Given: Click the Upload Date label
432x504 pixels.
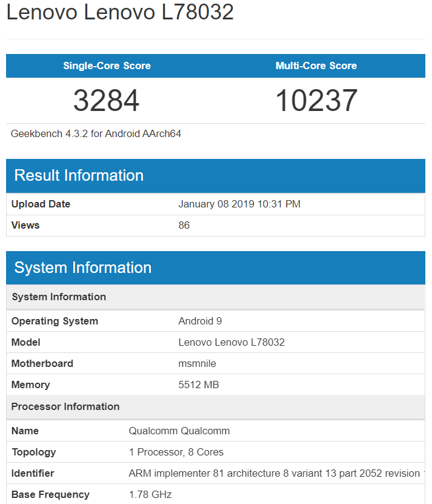Looking at the screenshot, I should 41,204.
